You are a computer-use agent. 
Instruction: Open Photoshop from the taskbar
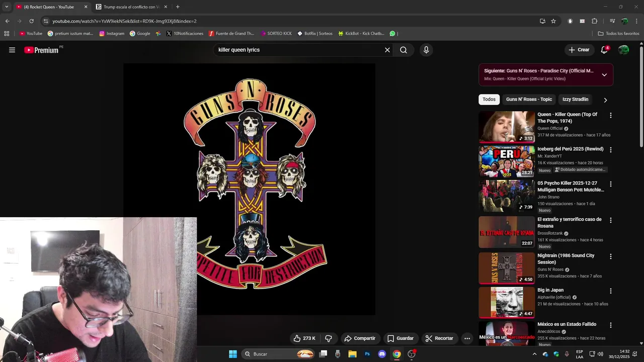[x=367, y=354]
